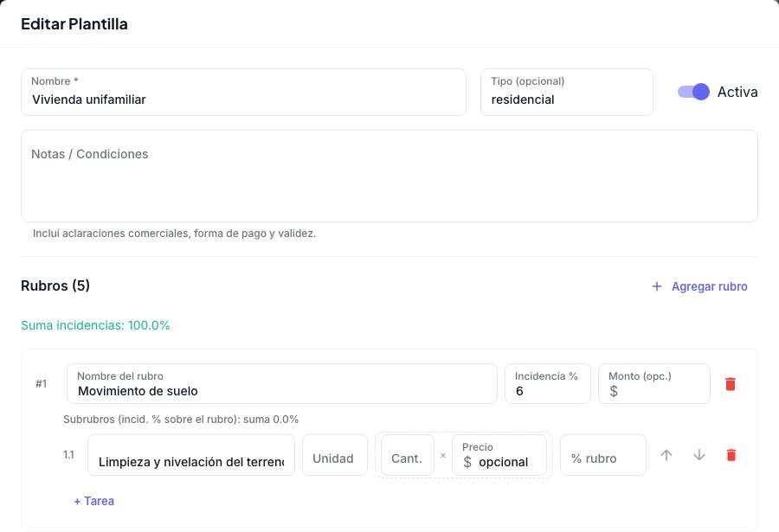The image size is (779, 532).
Task: Delete the Movimiento de suelo rubro
Action: coord(731,384)
